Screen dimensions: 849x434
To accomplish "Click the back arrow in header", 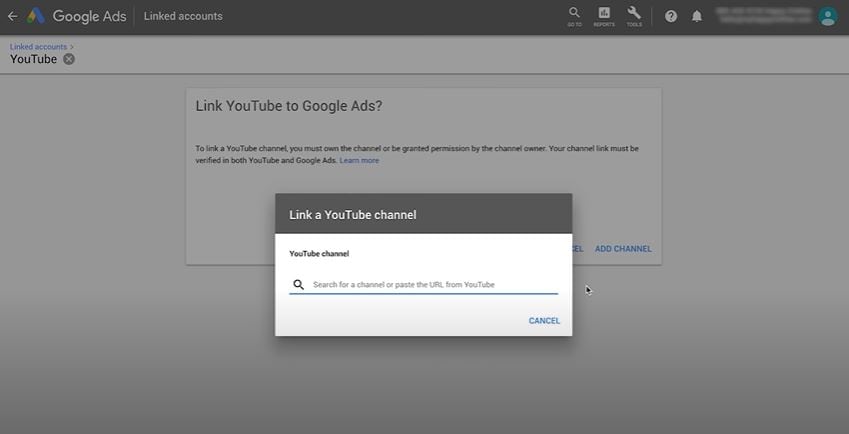I will point(12,16).
